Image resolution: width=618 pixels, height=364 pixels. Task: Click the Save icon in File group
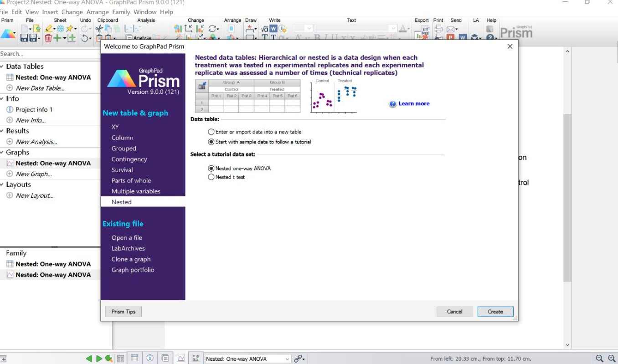click(x=24, y=37)
